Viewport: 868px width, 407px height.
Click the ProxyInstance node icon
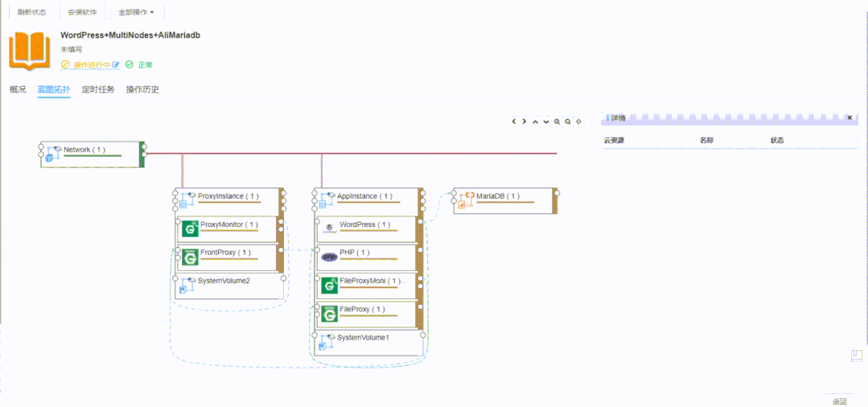pos(187,201)
